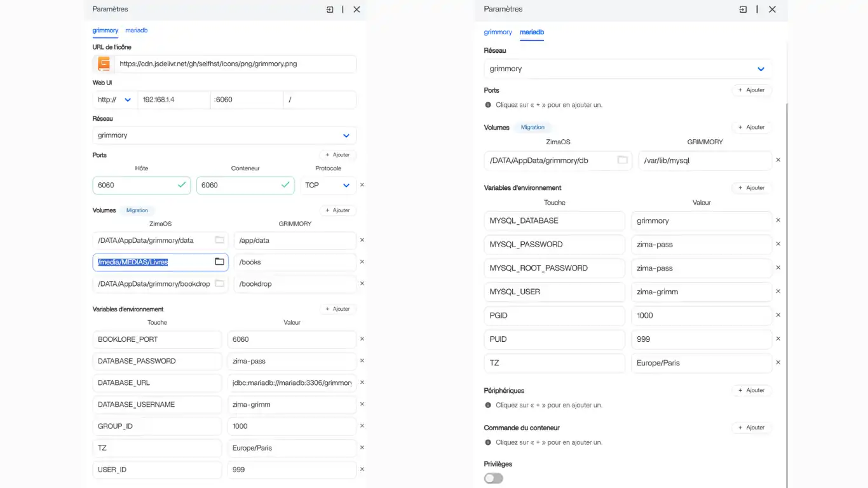Viewport: 868px width, 488px height.
Task: Close the left Paramètres panel
Action: point(356,10)
